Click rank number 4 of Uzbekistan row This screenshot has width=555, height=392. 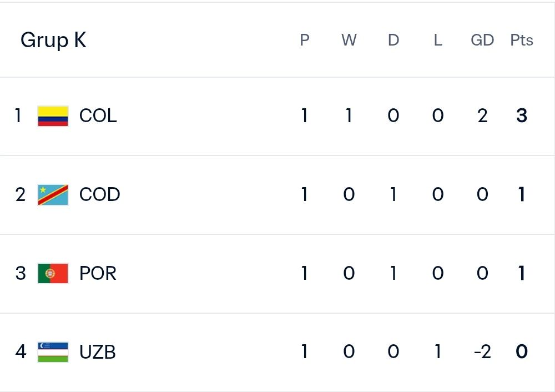(x=21, y=352)
